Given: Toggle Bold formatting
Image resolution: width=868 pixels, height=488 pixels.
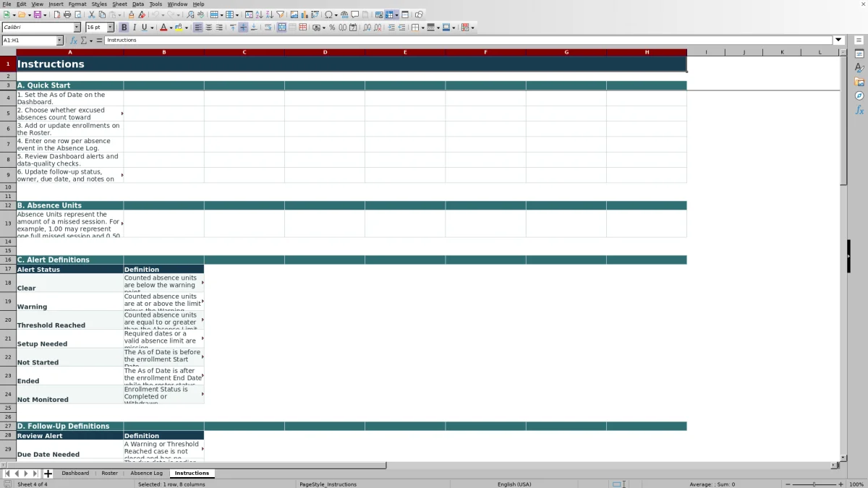Looking at the screenshot, I should (124, 27).
